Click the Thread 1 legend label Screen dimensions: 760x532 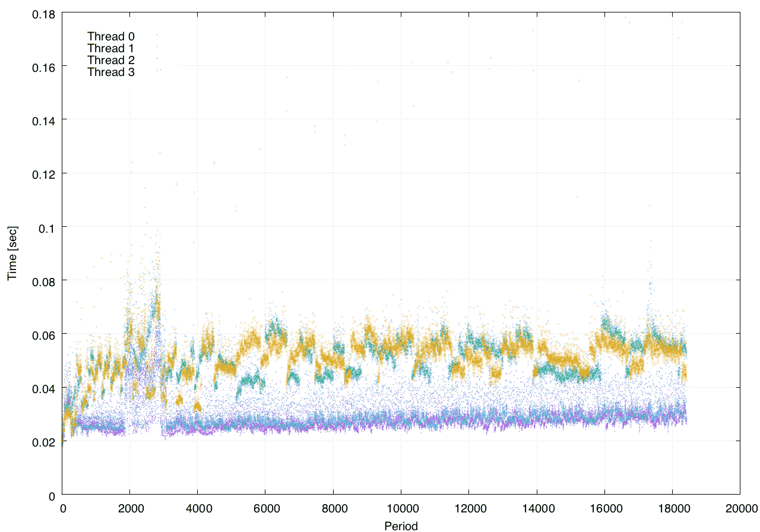pos(111,48)
